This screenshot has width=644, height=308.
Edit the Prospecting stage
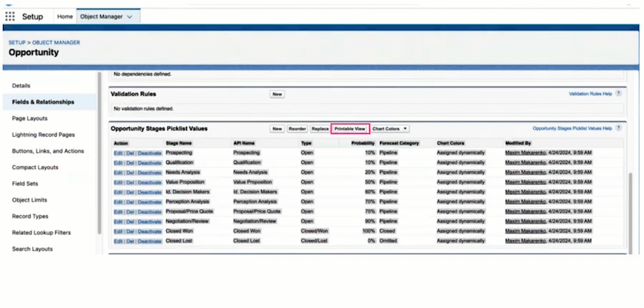(118, 153)
